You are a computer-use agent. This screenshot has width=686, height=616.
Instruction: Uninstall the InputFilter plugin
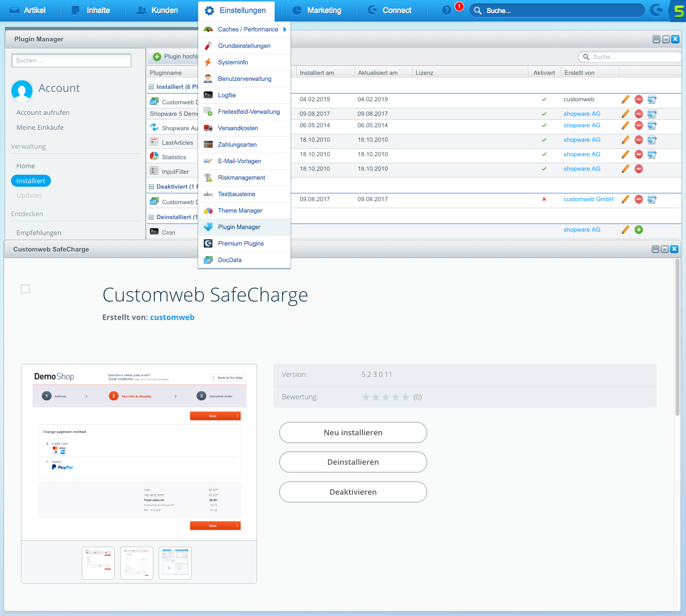(x=639, y=169)
